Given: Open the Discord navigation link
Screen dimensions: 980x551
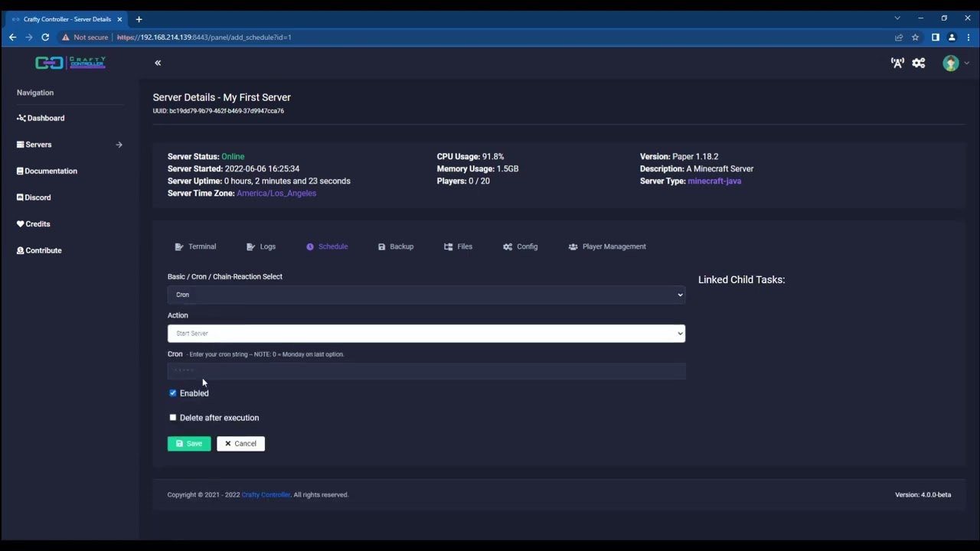Looking at the screenshot, I should (34, 197).
